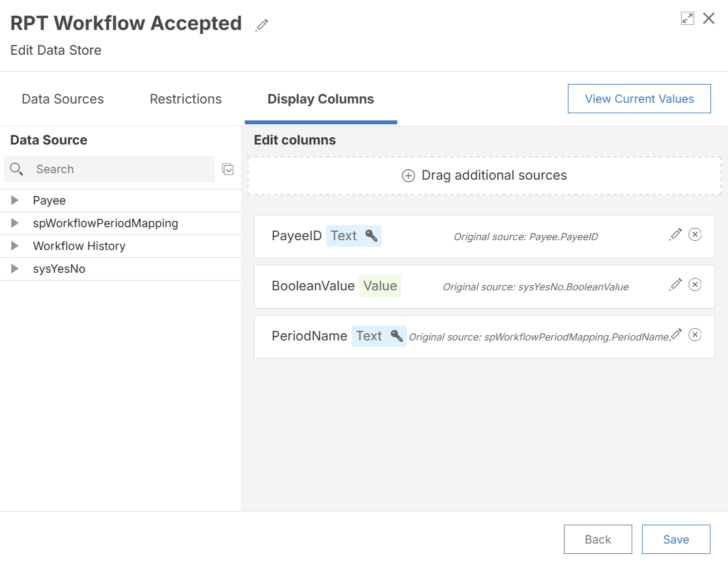
Task: Switch to the Data Sources tab
Action: click(x=63, y=99)
